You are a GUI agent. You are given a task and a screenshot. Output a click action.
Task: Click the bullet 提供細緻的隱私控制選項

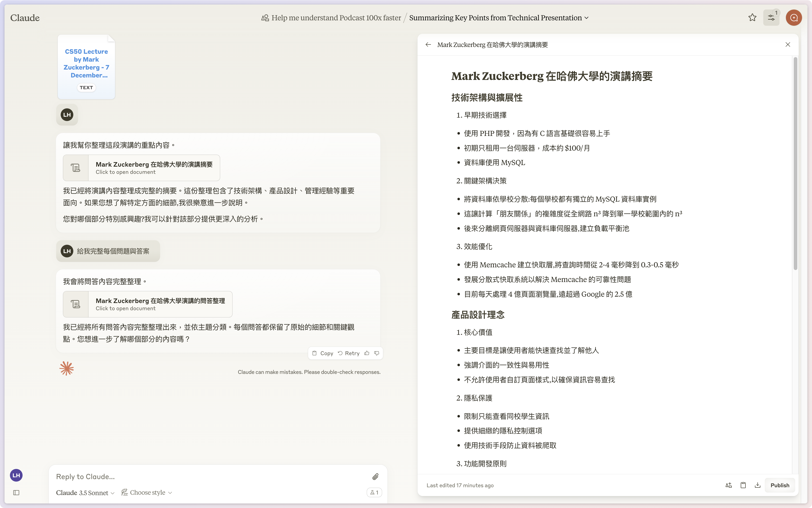(503, 431)
